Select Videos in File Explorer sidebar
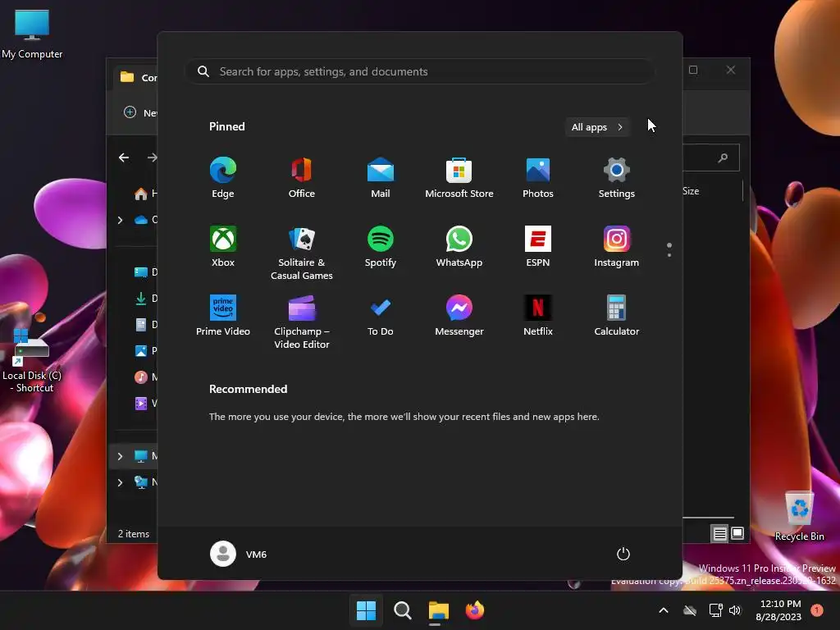840x630 pixels. coord(145,404)
